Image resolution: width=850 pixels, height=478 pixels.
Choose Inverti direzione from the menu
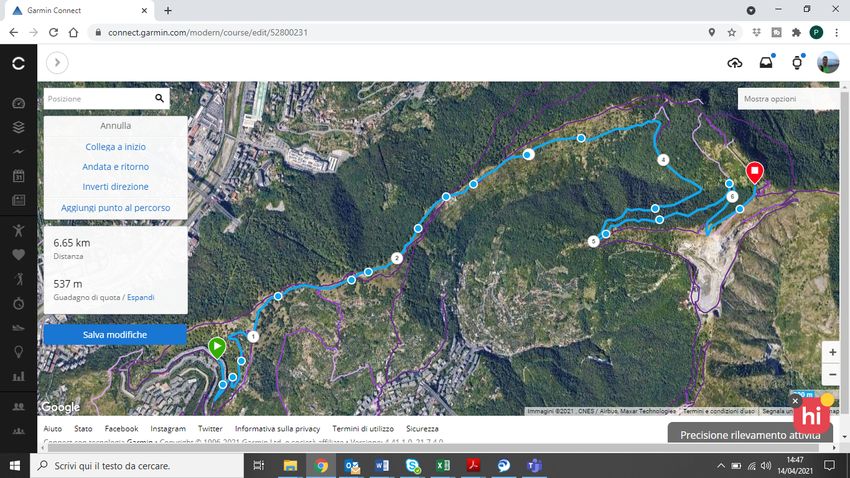click(x=116, y=187)
